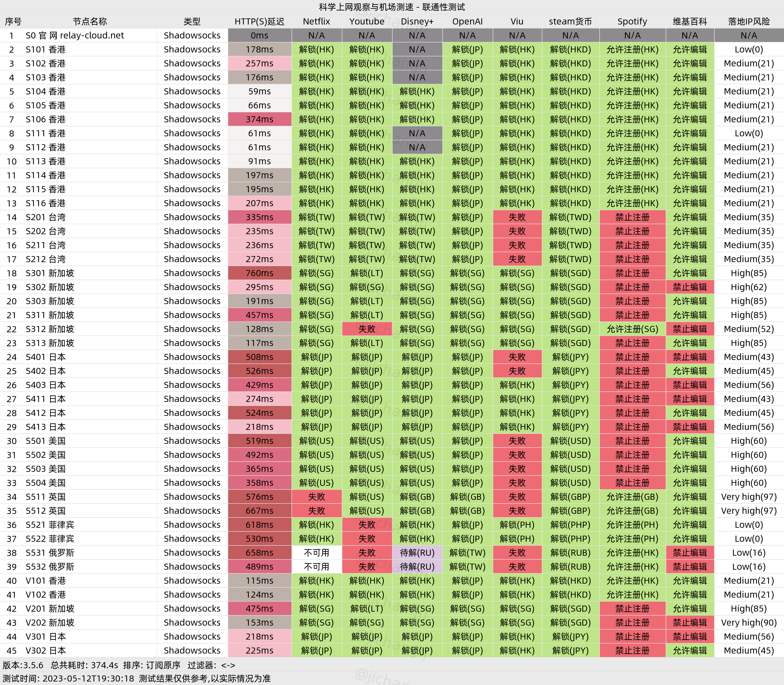Viewport: 784px width, 685px height.
Task: Click the Netflix column header
Action: point(316,21)
